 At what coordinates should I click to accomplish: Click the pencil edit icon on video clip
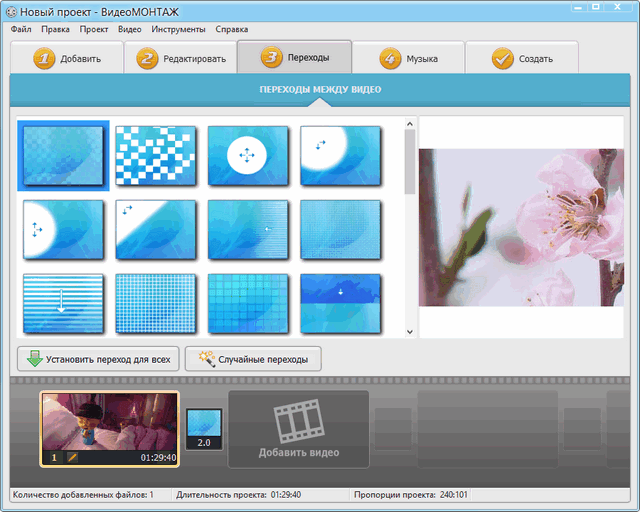pyautogui.click(x=72, y=457)
